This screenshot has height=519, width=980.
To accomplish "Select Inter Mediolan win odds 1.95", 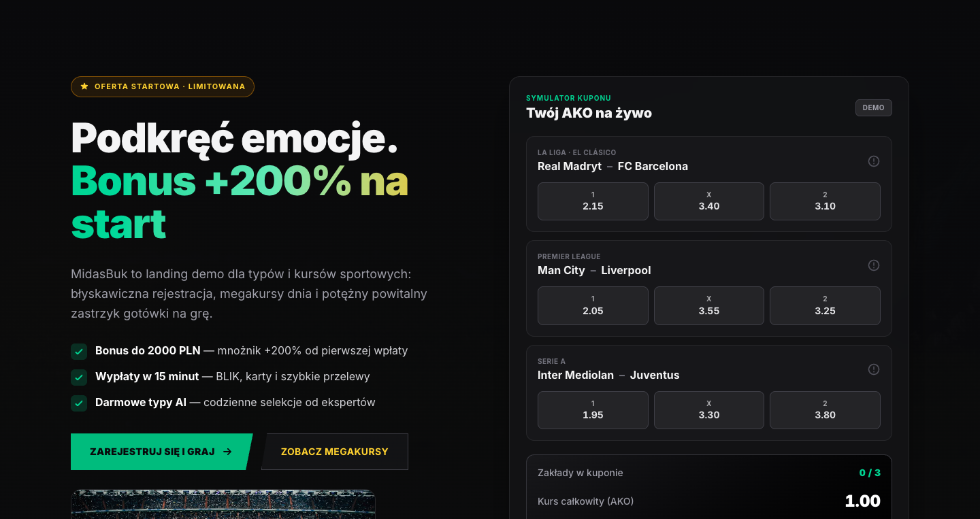I will tap(593, 410).
